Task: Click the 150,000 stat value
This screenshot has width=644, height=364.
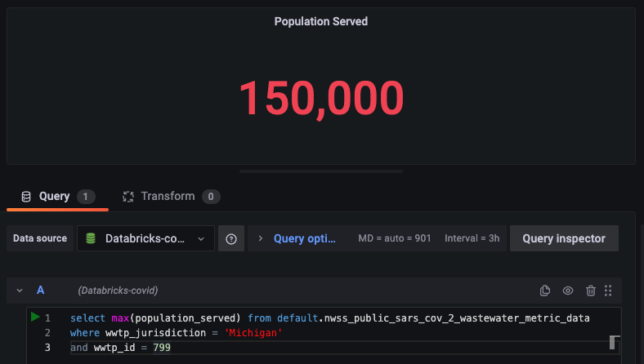Action: (321, 98)
